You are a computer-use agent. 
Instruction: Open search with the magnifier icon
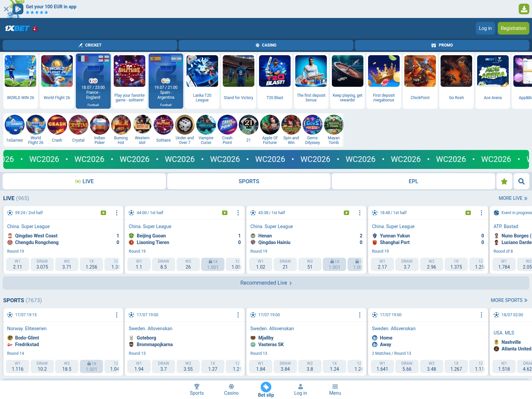pyautogui.click(x=522, y=181)
